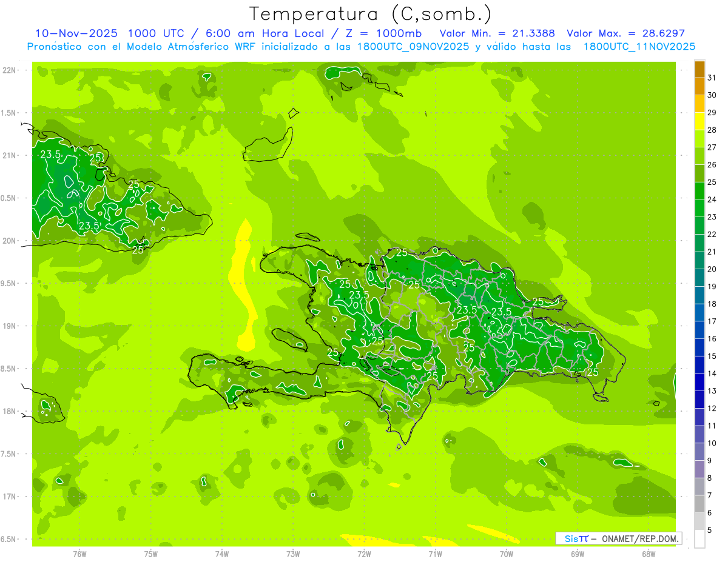The height and width of the screenshot is (562, 728).
Task: Pick the yellow colorbar swatch between 28 and 29
Action: pos(699,121)
